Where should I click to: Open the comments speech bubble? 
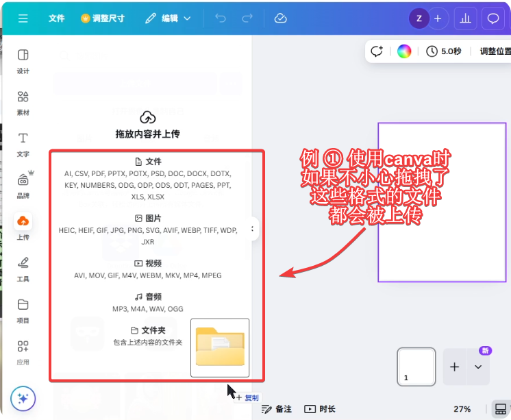(x=493, y=18)
